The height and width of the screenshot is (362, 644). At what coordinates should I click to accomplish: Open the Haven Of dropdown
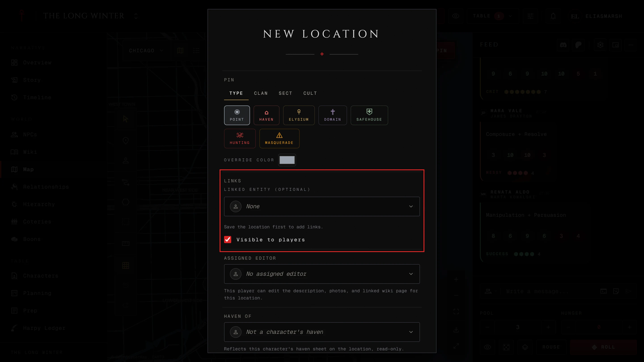pos(322,332)
